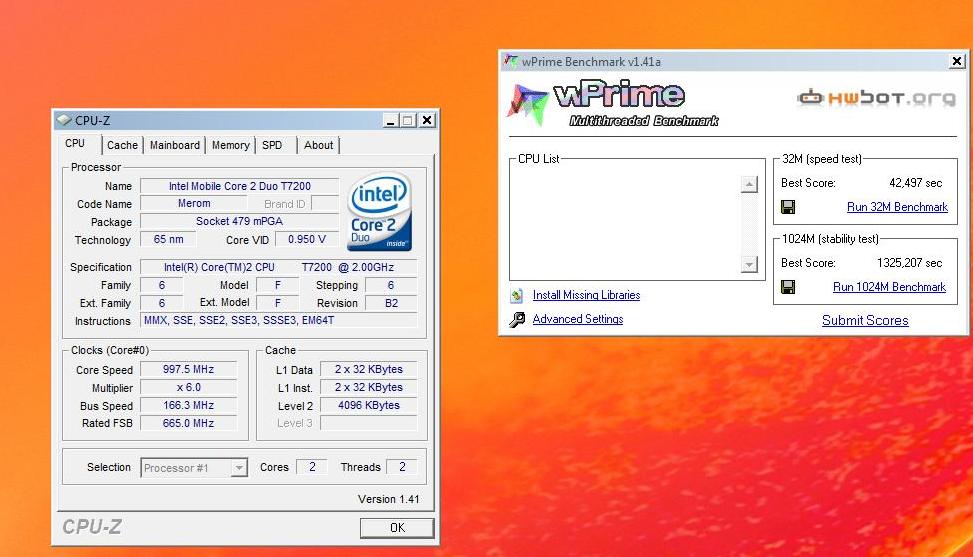Click the Core Speed value '997.5 MHz'

[188, 370]
